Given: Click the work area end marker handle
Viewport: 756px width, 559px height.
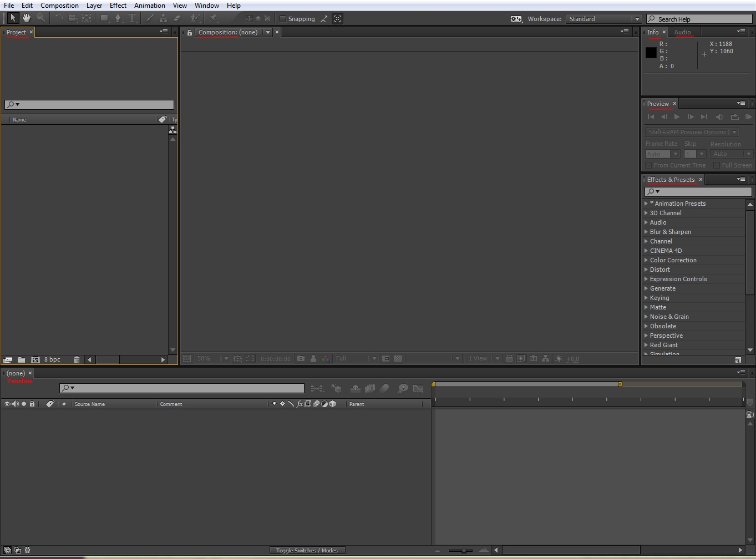Looking at the screenshot, I should coord(620,384).
